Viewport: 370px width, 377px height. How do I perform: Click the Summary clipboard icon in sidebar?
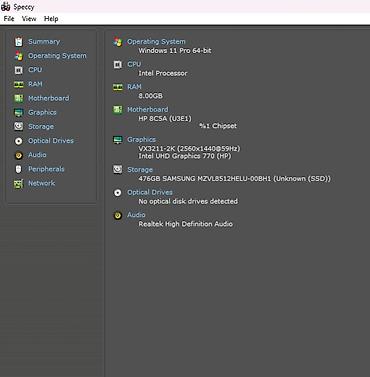coord(19,42)
